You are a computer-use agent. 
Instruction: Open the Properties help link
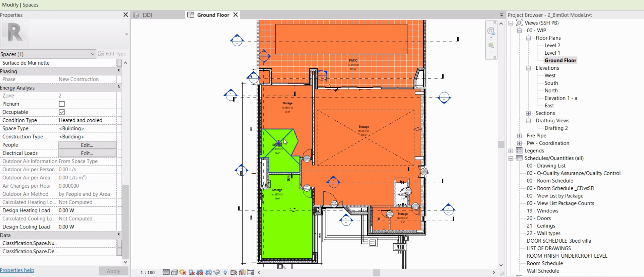pos(17,270)
